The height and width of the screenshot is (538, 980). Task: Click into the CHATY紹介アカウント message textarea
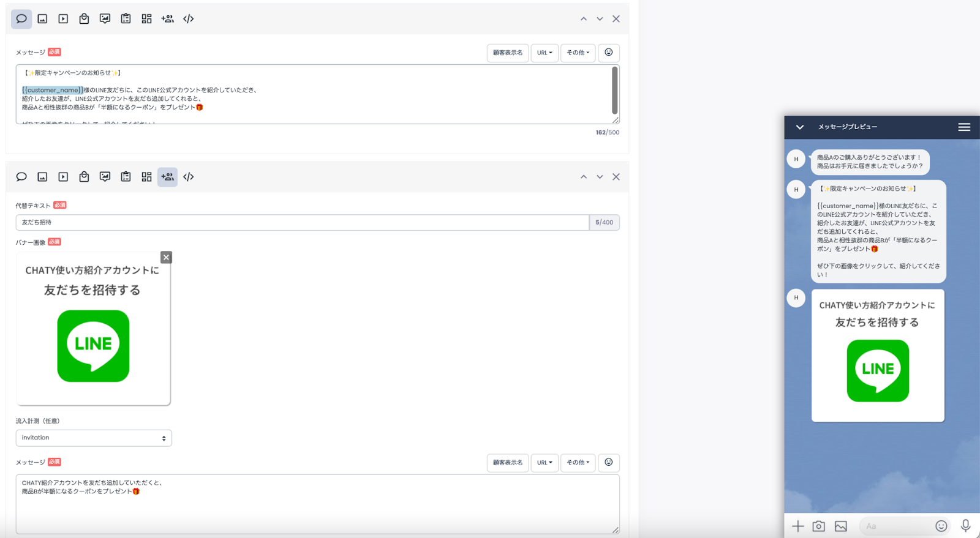pyautogui.click(x=317, y=504)
